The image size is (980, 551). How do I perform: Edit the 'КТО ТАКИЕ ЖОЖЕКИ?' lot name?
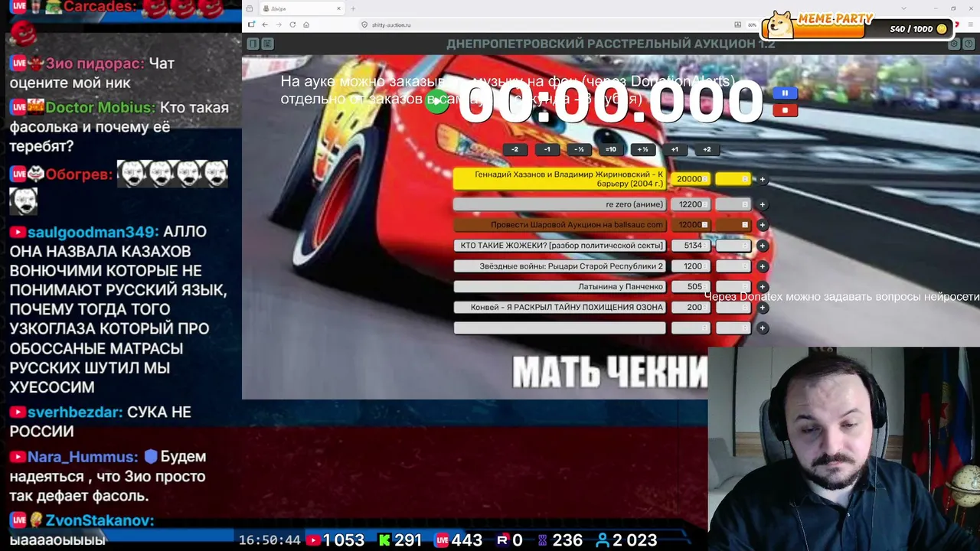(560, 246)
